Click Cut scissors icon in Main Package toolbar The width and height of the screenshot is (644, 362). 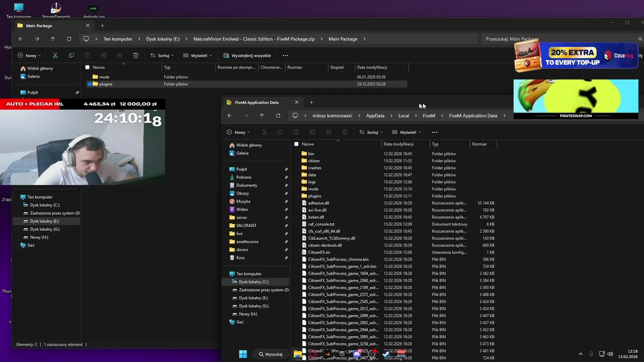55,55
